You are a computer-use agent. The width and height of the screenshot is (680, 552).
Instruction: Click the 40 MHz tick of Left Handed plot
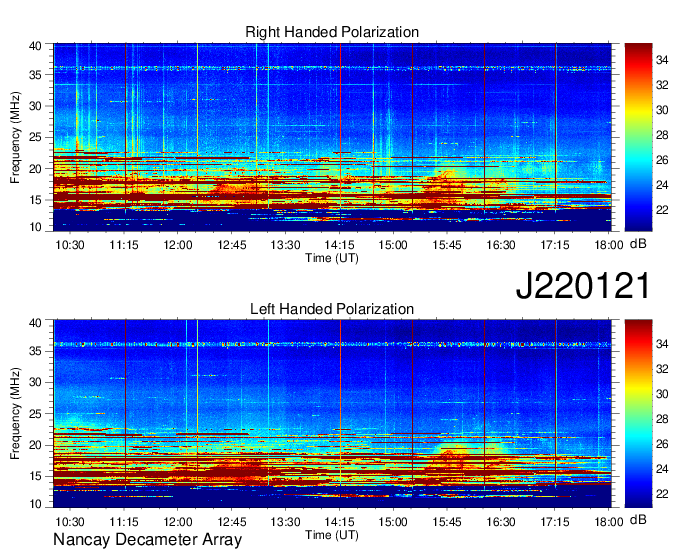point(35,323)
